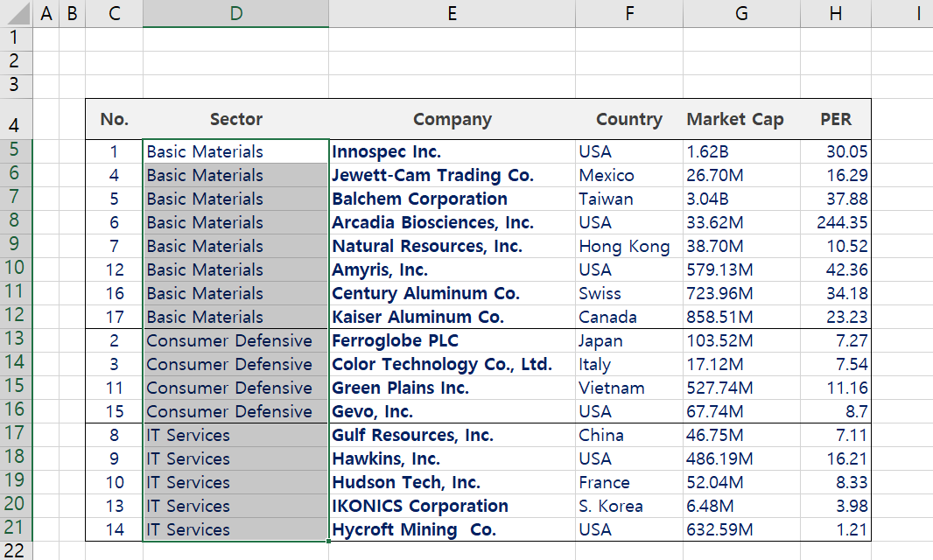Click the 1.21 PER cell
This screenshot has width=933, height=560.
(836, 529)
